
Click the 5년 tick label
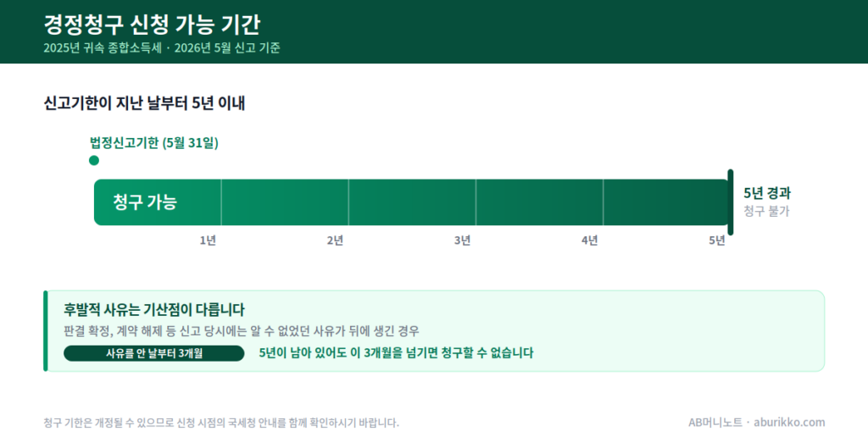tap(717, 240)
